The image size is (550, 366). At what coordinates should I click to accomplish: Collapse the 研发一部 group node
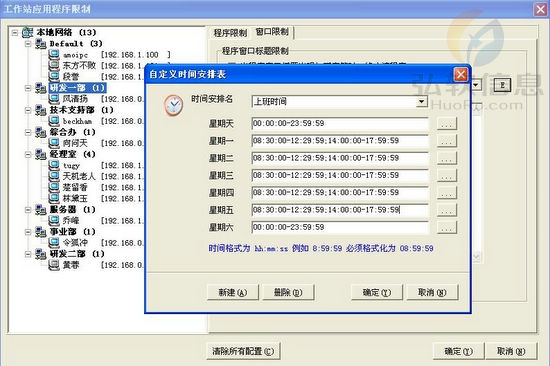click(28, 88)
